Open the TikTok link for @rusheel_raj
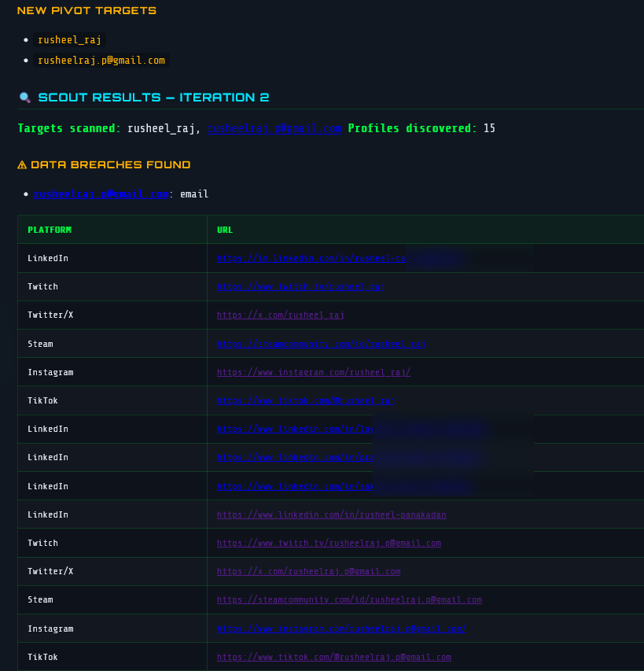This screenshot has height=671, width=644. click(307, 400)
